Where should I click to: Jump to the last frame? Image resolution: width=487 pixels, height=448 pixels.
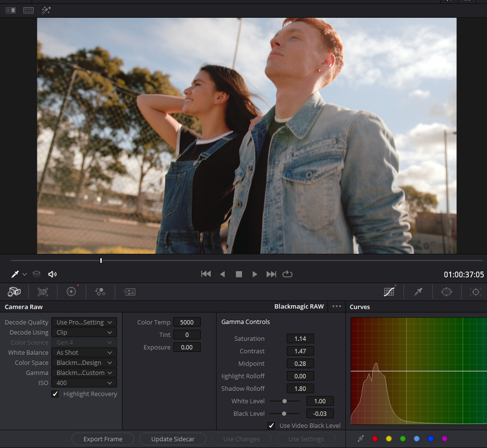271,274
